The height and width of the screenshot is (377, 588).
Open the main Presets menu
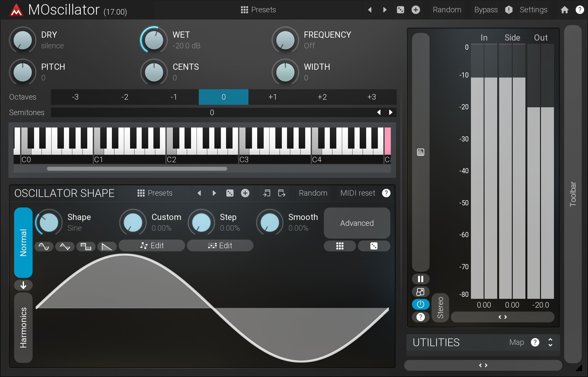(x=258, y=10)
